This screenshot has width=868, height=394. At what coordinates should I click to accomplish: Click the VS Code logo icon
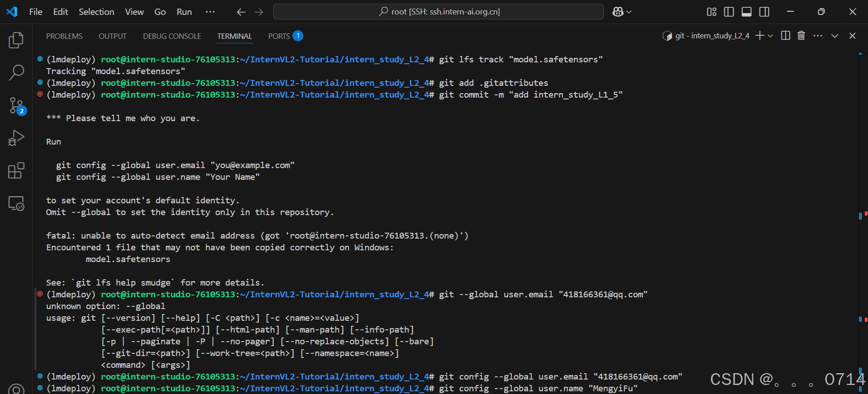(12, 12)
